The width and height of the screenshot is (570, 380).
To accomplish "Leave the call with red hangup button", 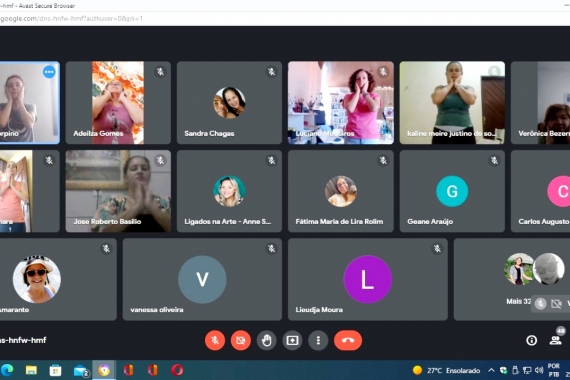I will click(x=348, y=340).
